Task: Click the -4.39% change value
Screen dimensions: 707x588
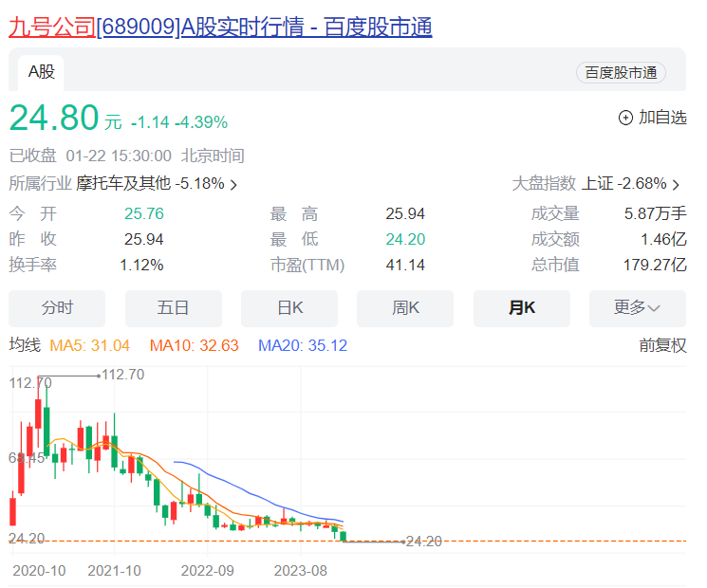Action: pyautogui.click(x=201, y=122)
